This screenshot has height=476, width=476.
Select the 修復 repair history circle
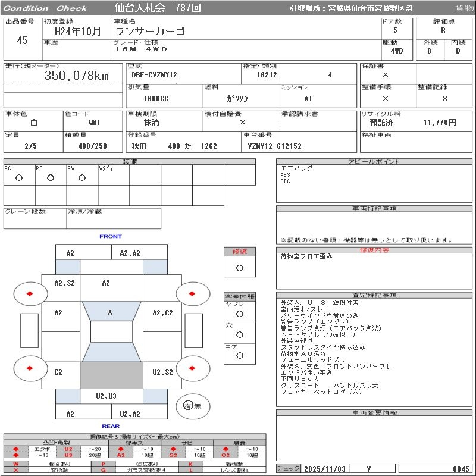click(x=240, y=268)
